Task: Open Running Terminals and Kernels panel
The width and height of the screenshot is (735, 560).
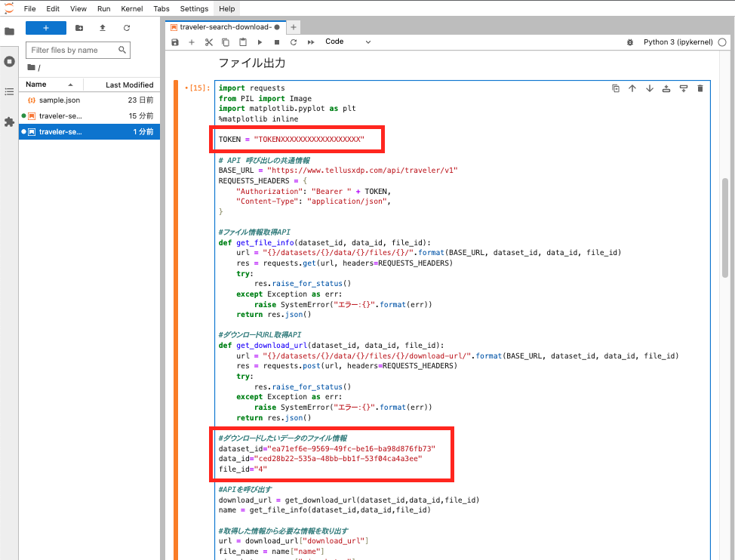Action: (9, 61)
